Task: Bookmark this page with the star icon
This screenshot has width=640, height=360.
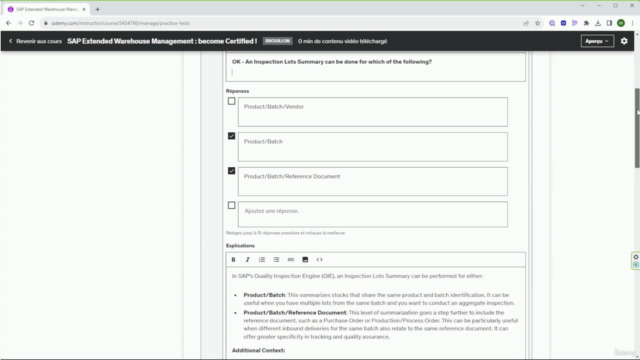Action: [x=538, y=23]
